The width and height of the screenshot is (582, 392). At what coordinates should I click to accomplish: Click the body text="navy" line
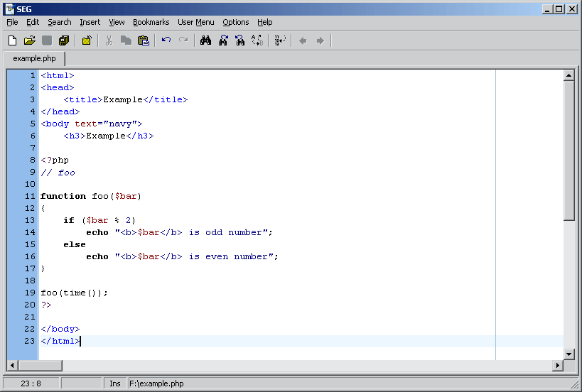coord(91,124)
